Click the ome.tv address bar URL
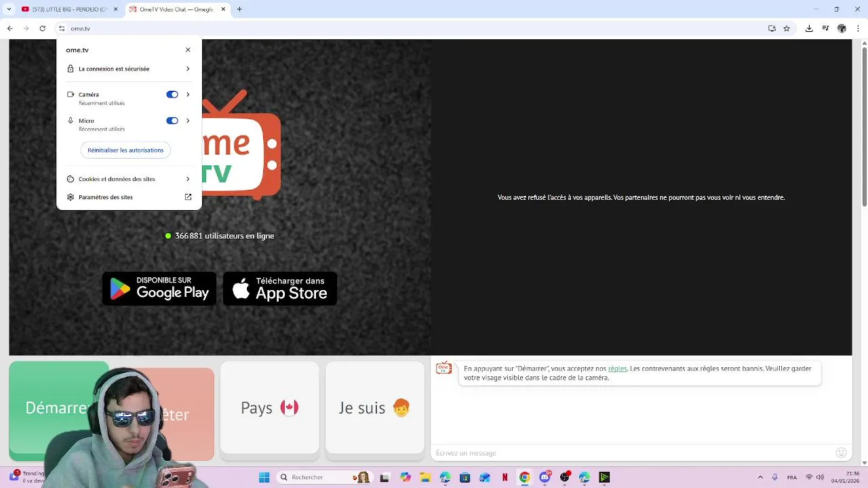Viewport: 868px width, 488px height. pos(80,28)
